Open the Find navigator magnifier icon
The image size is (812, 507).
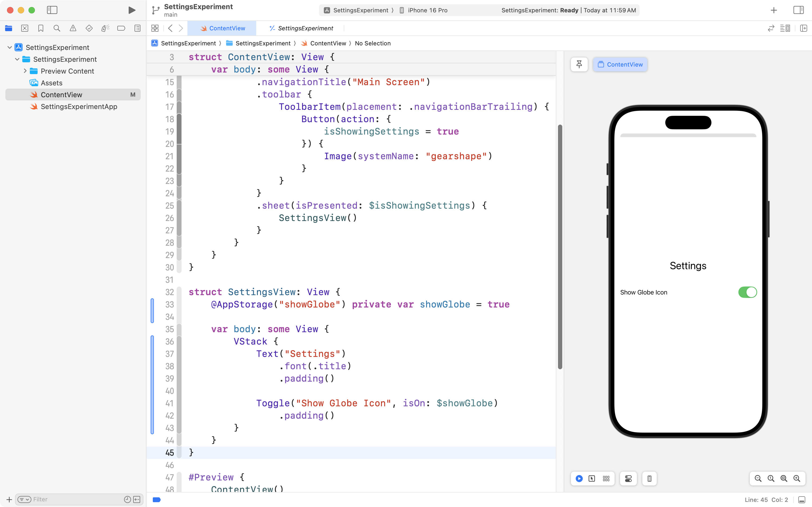(x=57, y=28)
